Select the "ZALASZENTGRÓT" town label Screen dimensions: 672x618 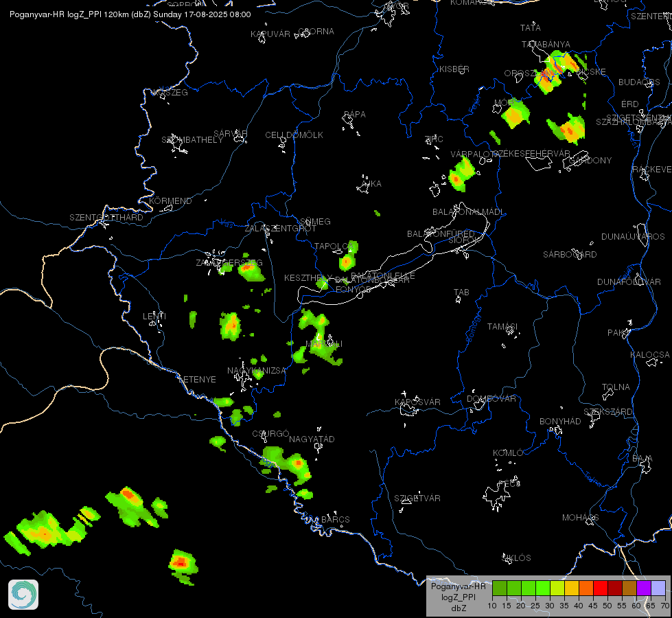280,229
